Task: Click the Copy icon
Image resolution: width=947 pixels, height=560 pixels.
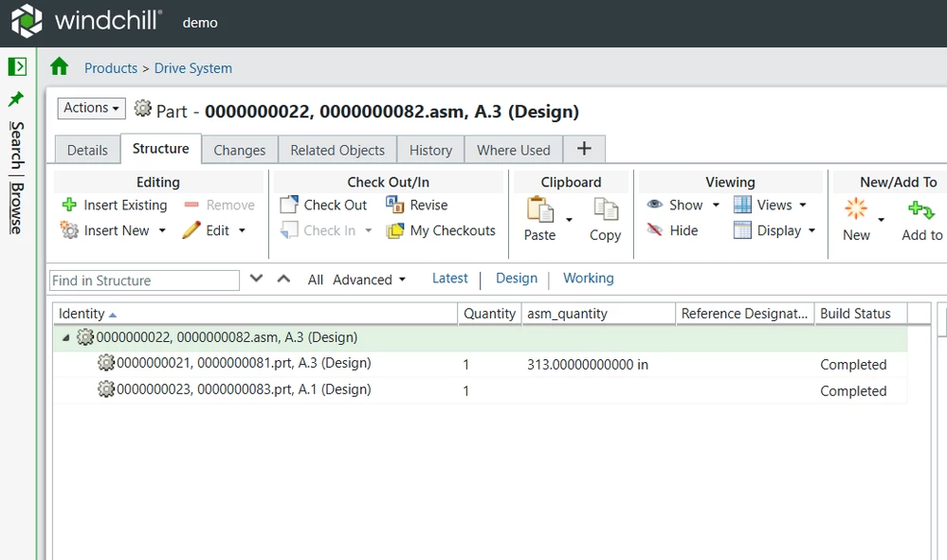Action: coord(606,209)
